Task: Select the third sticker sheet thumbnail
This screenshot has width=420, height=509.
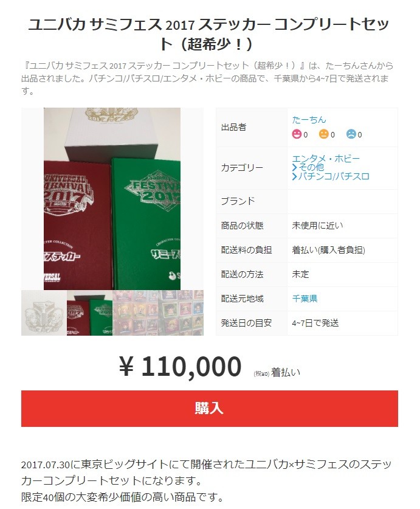Action: click(136, 313)
